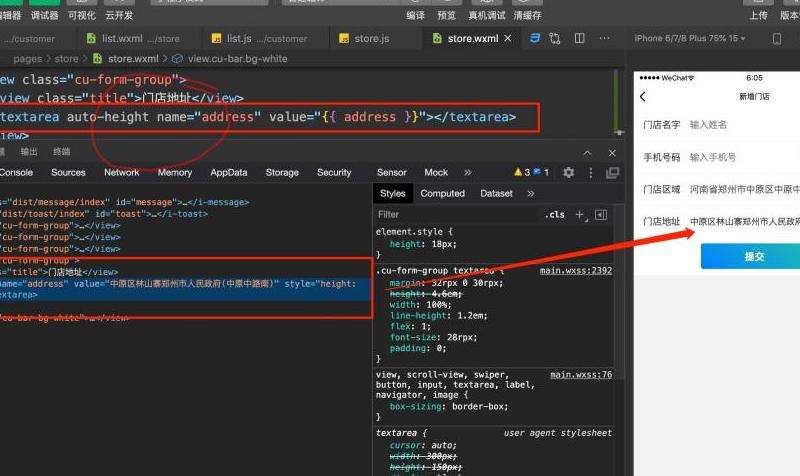This screenshot has width=800, height=476.
Task: Click the box-sizing: border-box property
Action: point(449,407)
